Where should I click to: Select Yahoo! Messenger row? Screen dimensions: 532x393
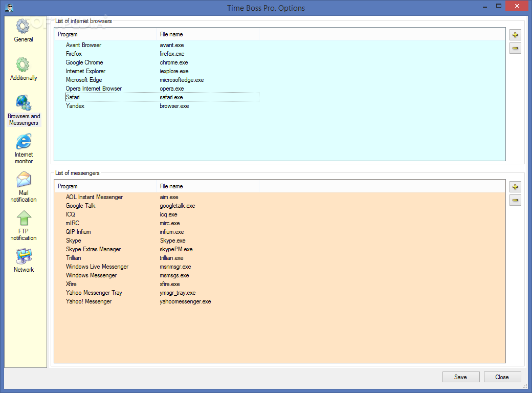pos(162,301)
